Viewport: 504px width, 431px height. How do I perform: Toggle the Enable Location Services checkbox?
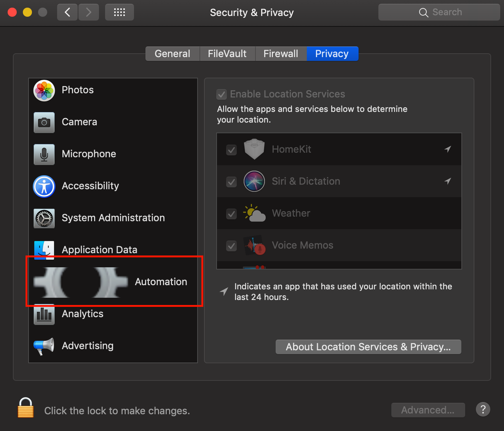pos(221,94)
